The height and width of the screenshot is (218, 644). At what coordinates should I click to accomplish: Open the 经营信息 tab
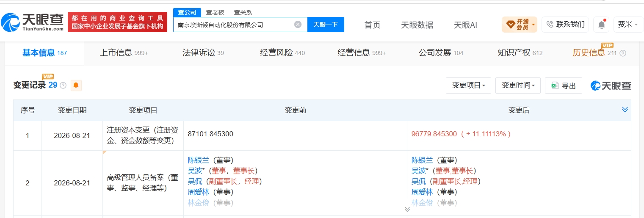[x=362, y=53]
